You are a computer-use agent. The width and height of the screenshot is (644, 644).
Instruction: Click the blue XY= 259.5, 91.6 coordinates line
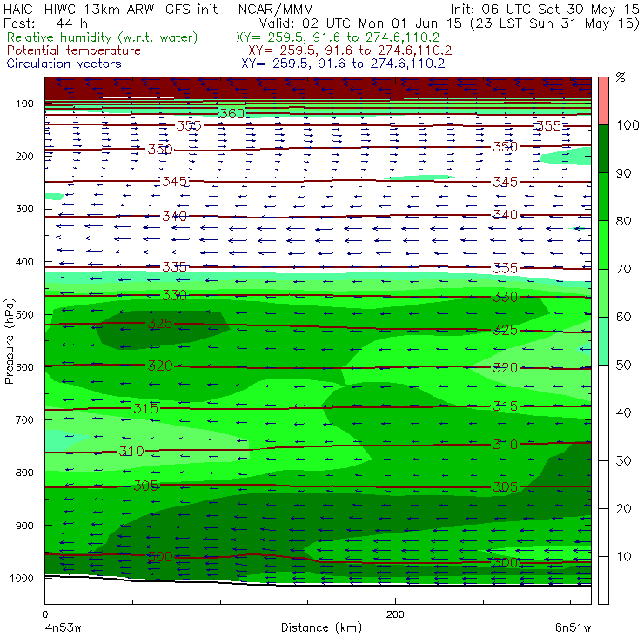click(343, 64)
